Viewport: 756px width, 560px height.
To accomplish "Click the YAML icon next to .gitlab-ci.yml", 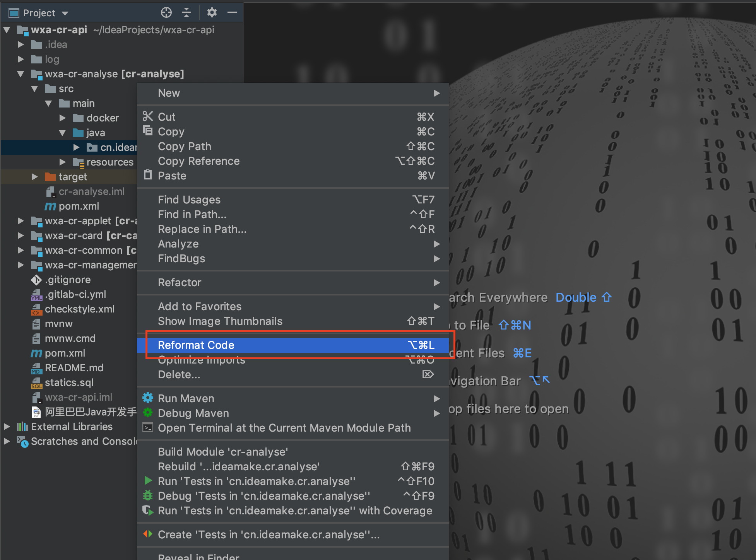I will [36, 294].
